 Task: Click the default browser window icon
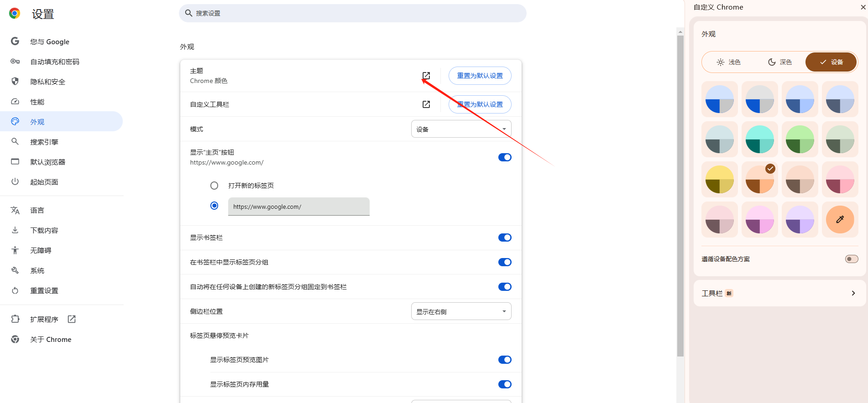15,162
